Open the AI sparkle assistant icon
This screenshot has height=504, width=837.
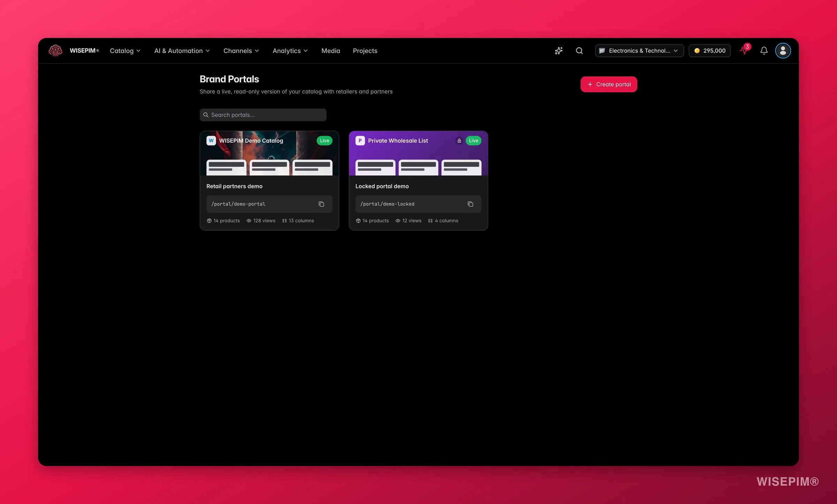[x=559, y=51]
